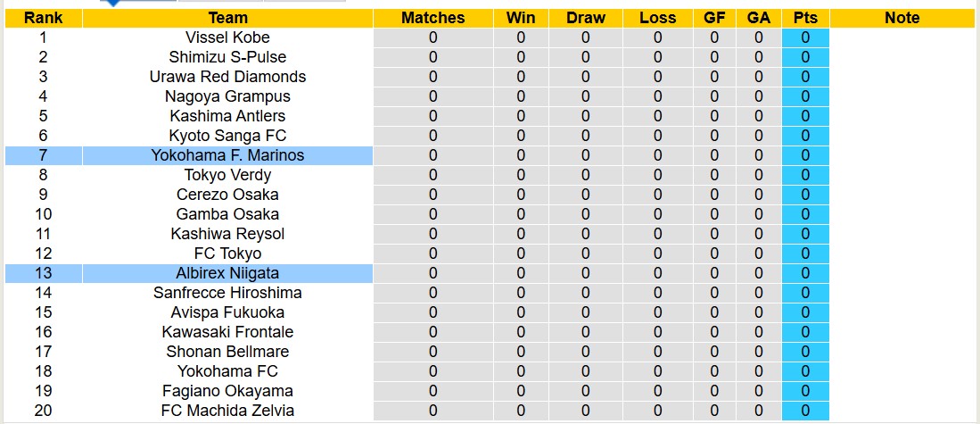Select the FC Machida Zelvia team name
The height and width of the screenshot is (424, 980).
click(x=227, y=411)
